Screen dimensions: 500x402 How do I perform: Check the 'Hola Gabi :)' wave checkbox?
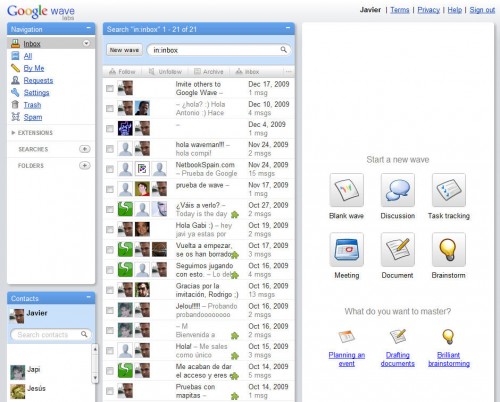coord(110,229)
